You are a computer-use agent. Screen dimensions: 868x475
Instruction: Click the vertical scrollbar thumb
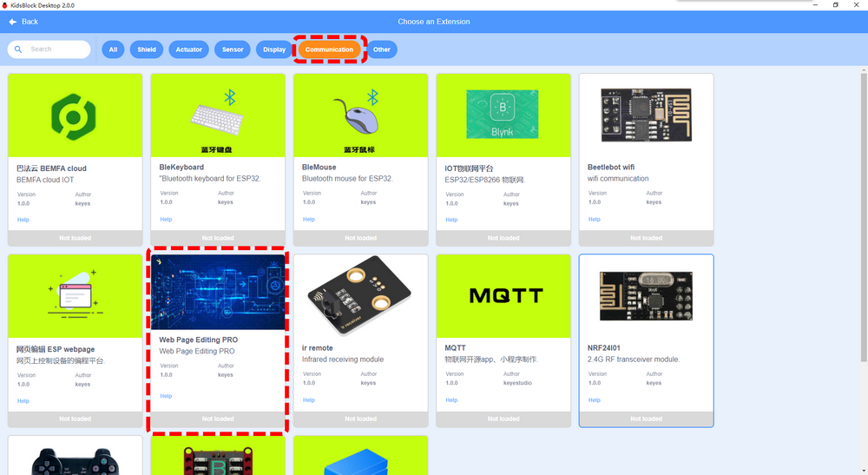pos(864,216)
